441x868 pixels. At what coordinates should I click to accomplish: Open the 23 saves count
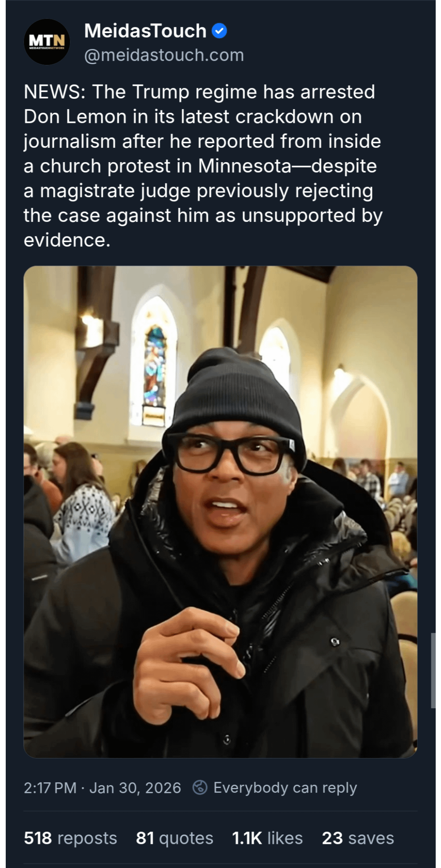(x=358, y=838)
